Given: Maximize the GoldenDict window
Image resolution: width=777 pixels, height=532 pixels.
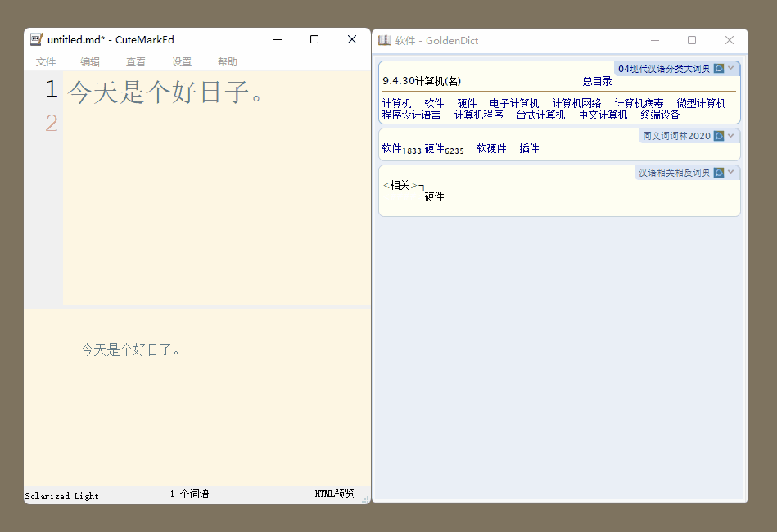Looking at the screenshot, I should coord(692,40).
